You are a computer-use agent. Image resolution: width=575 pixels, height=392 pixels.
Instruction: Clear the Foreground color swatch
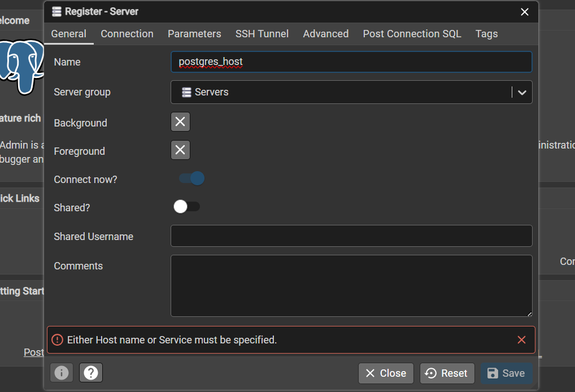pos(180,150)
